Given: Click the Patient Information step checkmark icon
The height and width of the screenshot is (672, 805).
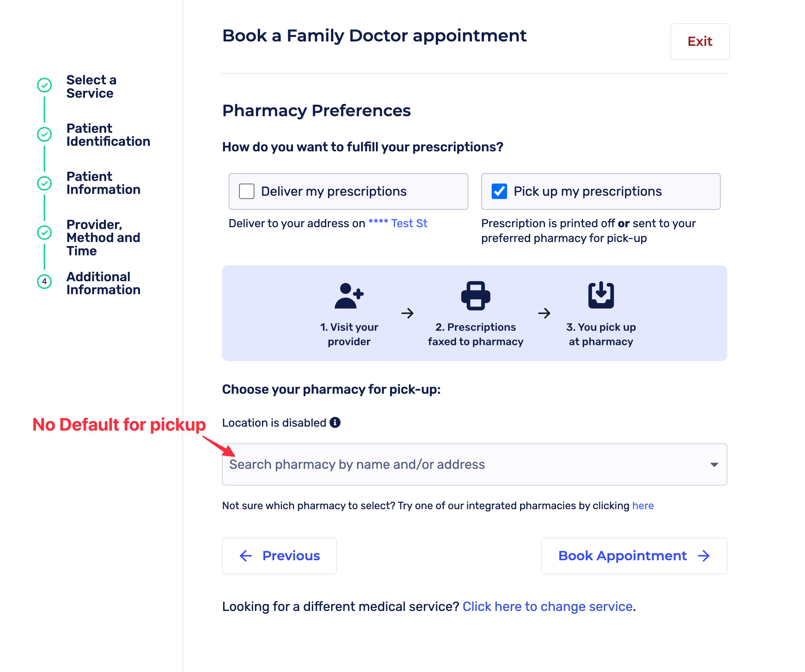Looking at the screenshot, I should (x=44, y=183).
